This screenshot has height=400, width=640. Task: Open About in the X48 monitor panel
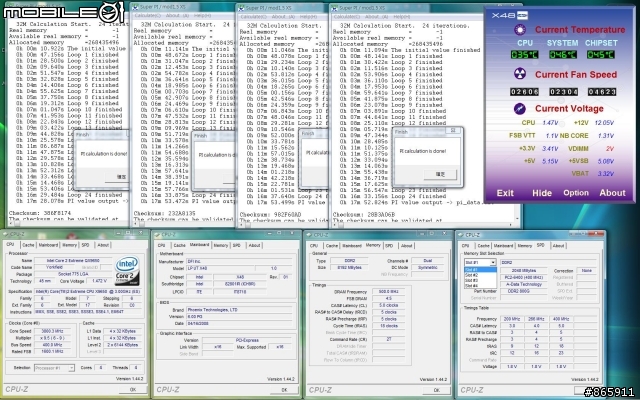pyautogui.click(x=612, y=193)
